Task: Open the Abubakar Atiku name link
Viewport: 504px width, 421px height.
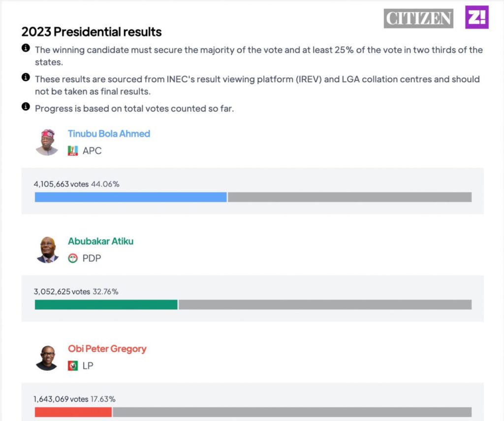Action: [100, 241]
